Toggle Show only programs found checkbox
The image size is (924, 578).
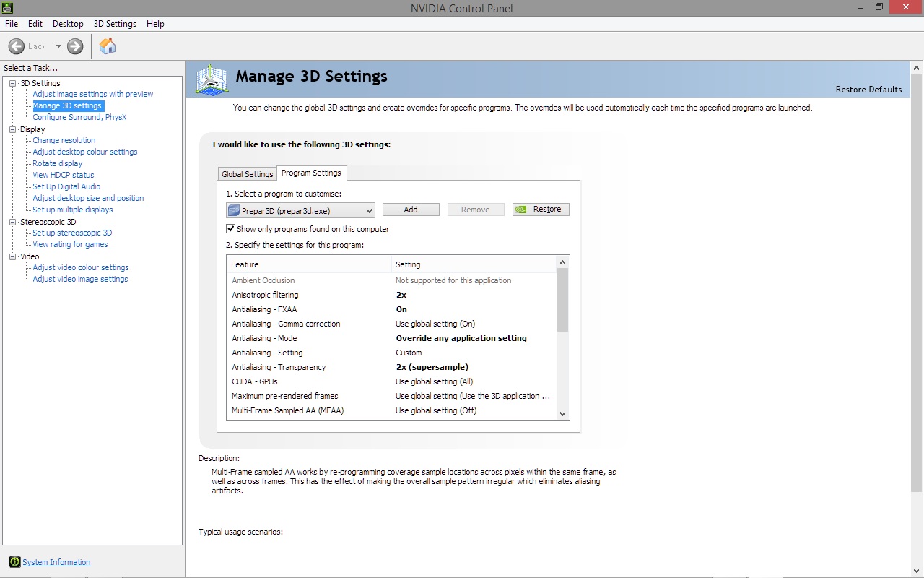[x=231, y=229]
